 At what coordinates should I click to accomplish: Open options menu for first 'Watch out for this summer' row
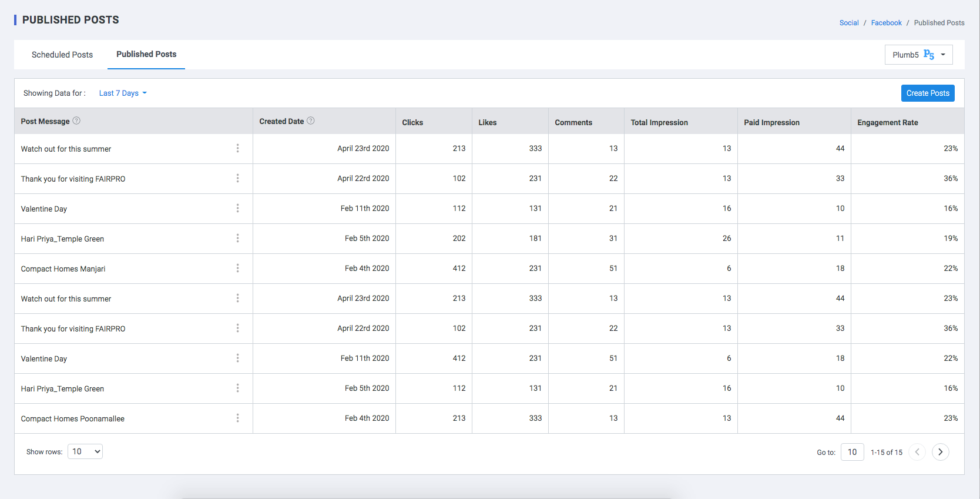click(x=237, y=148)
